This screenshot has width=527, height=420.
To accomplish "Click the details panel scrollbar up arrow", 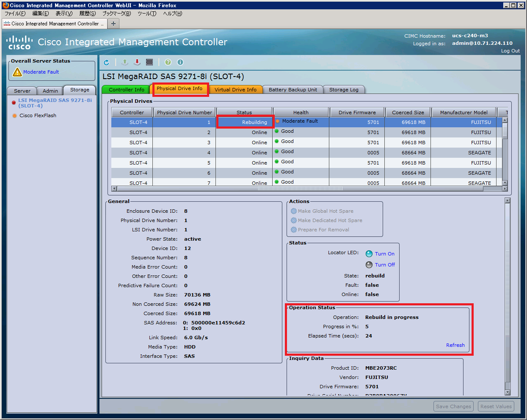I will tap(508, 200).
